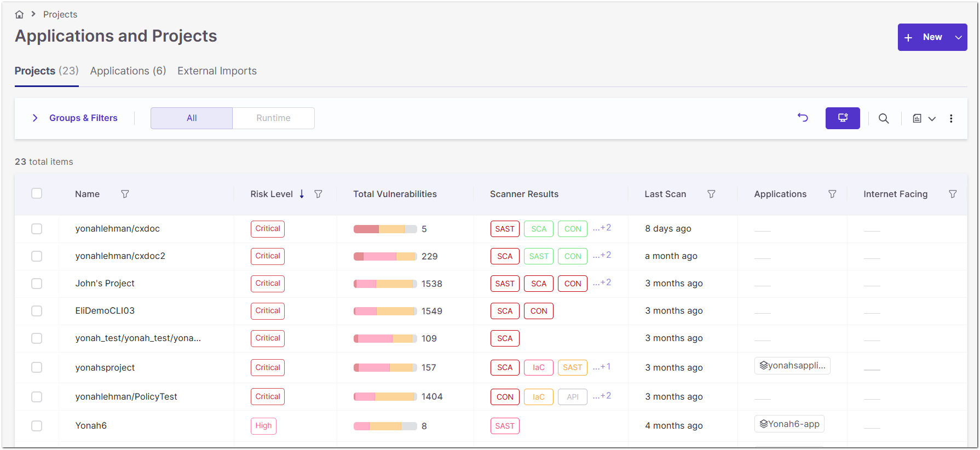This screenshot has height=450, width=980.
Task: Switch to the Applications (6) tab
Action: (128, 71)
